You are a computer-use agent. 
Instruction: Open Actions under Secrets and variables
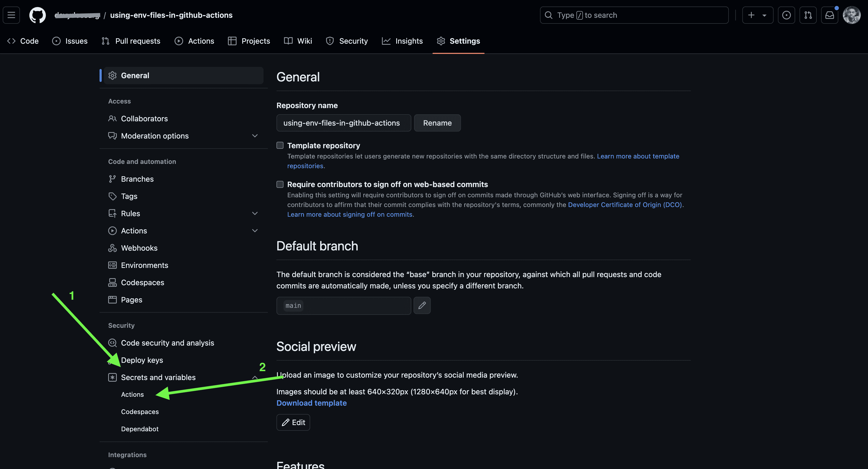click(x=132, y=395)
